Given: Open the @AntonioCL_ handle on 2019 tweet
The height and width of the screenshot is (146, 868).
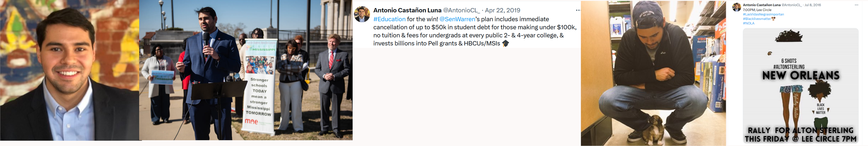Looking at the screenshot, I should [x=461, y=10].
